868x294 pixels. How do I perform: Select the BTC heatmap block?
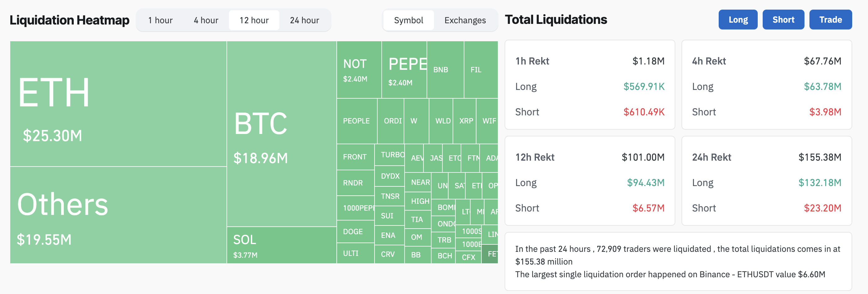[x=281, y=134]
